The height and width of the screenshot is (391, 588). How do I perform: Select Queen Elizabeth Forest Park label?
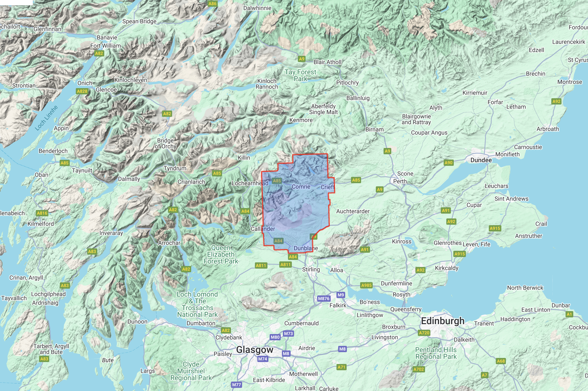click(x=221, y=254)
